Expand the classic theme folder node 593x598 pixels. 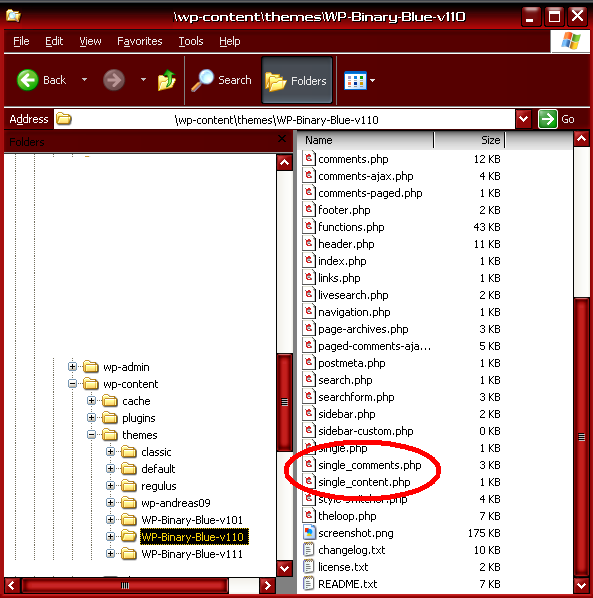110,452
